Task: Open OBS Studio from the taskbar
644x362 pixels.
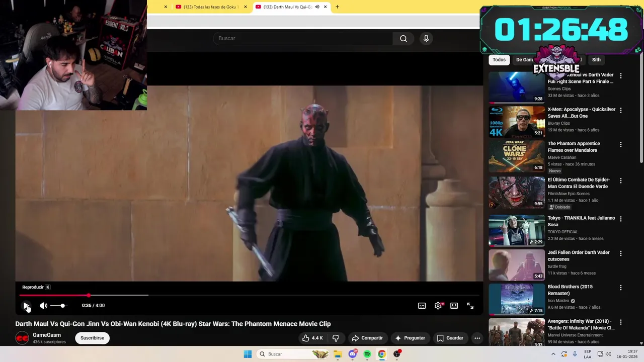Action: click(x=397, y=354)
